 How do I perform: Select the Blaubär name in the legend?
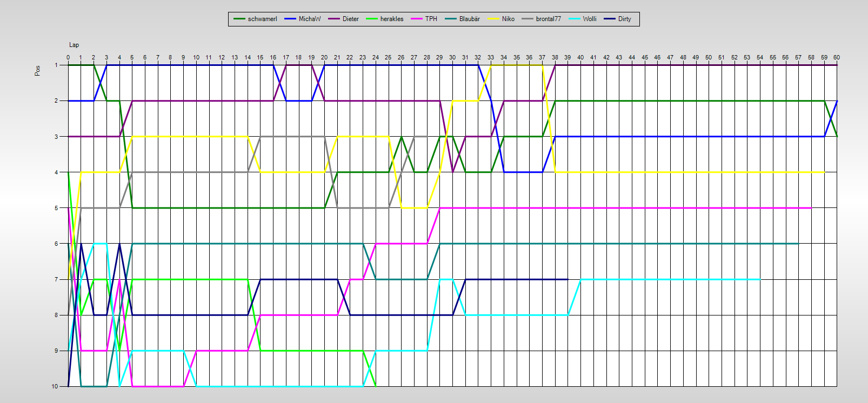click(x=470, y=19)
